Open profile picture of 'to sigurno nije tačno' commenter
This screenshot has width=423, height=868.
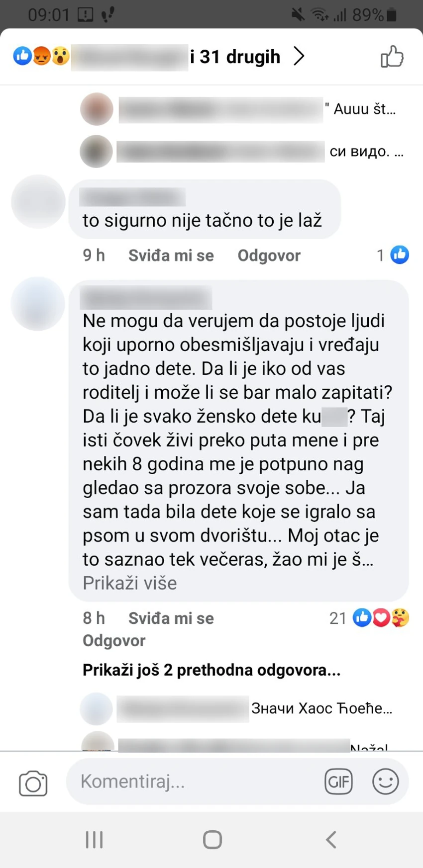pos(38,202)
